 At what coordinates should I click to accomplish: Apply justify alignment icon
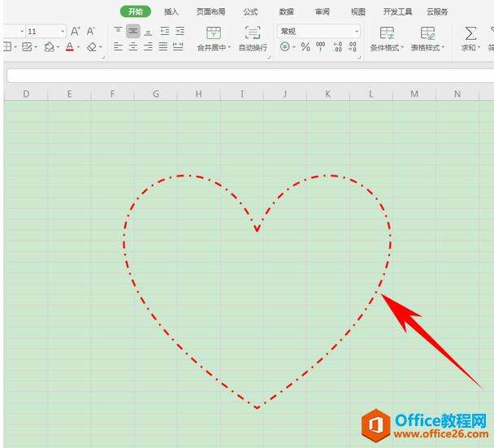point(163,47)
